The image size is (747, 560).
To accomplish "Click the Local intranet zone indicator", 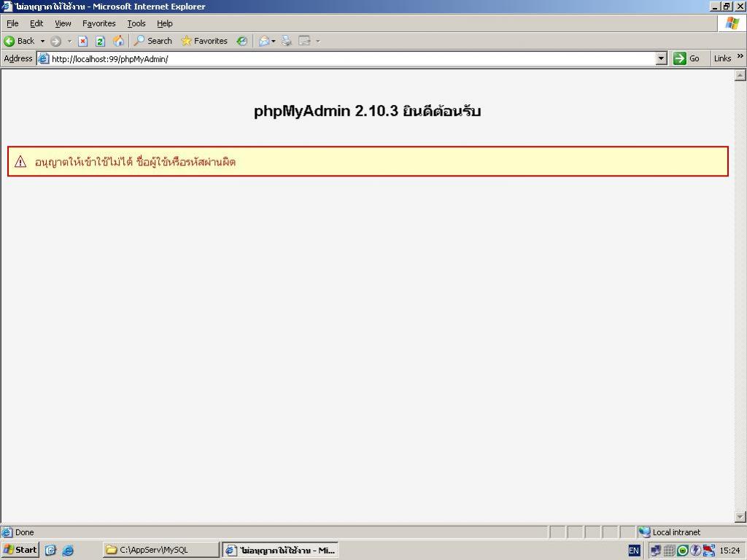I will 670,532.
